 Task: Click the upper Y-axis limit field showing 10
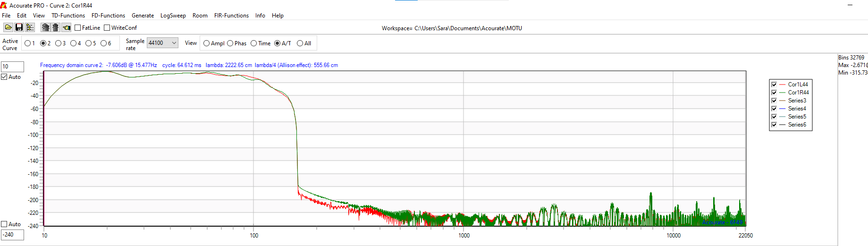pyautogui.click(x=12, y=67)
